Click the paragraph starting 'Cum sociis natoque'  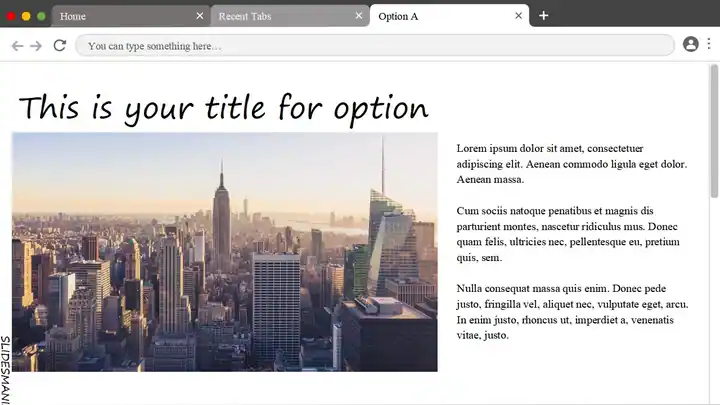point(568,234)
